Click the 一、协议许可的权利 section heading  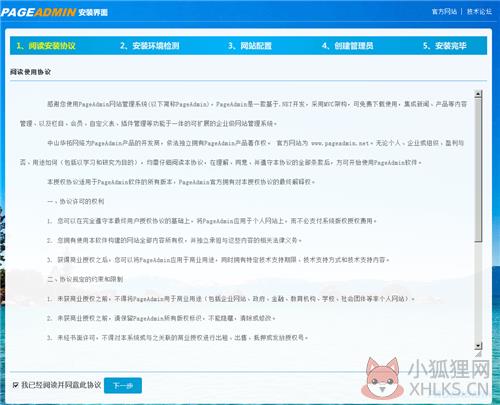pos(76,201)
